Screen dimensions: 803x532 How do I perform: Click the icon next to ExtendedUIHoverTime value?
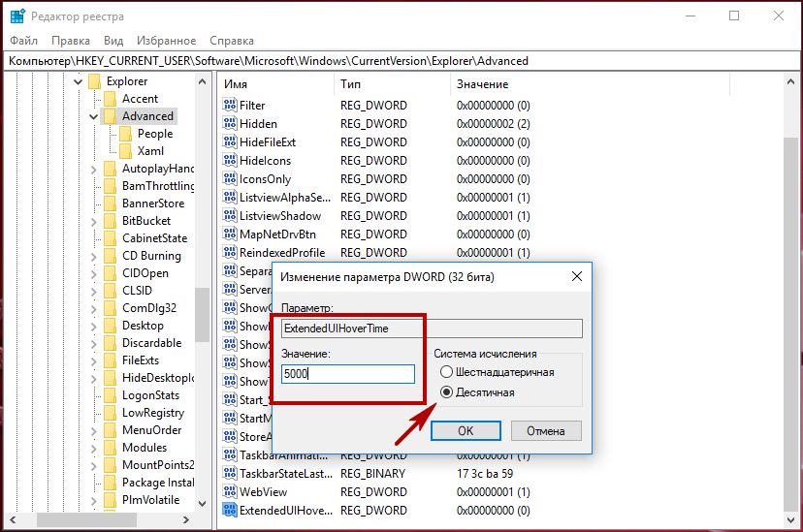click(x=230, y=511)
